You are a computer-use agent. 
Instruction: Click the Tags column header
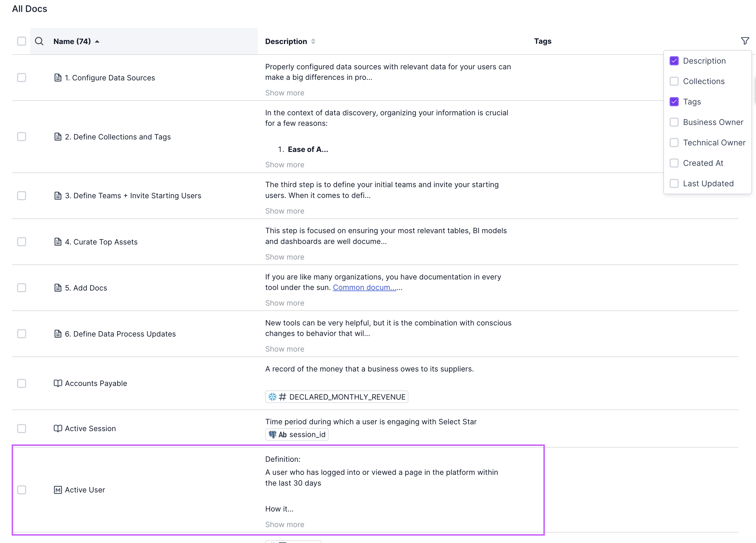[x=542, y=41]
